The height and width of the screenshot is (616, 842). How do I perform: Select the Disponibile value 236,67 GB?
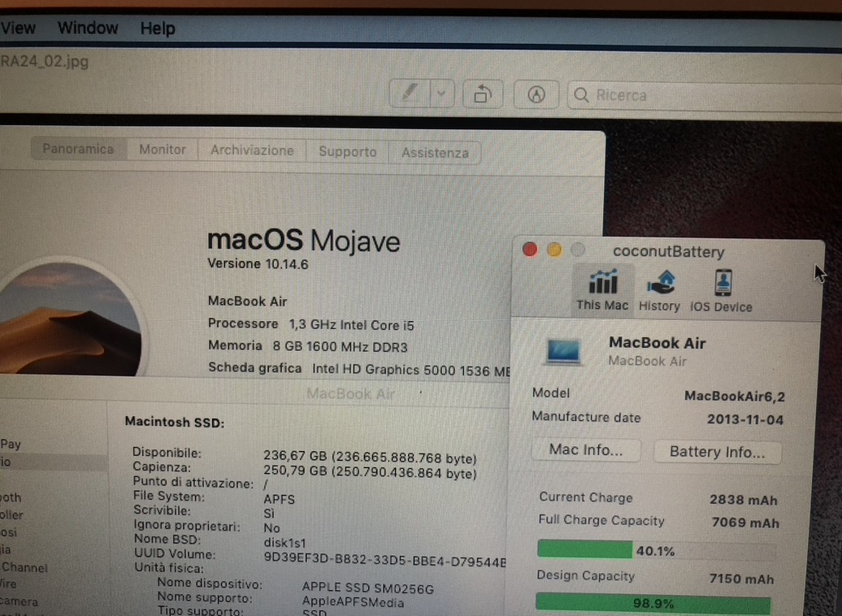[x=370, y=457]
